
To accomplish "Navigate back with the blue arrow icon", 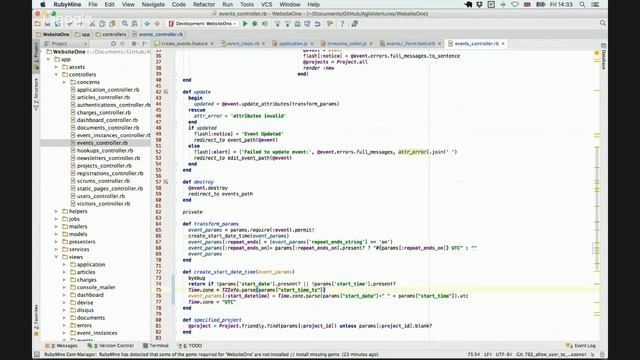I will pos(147,24).
